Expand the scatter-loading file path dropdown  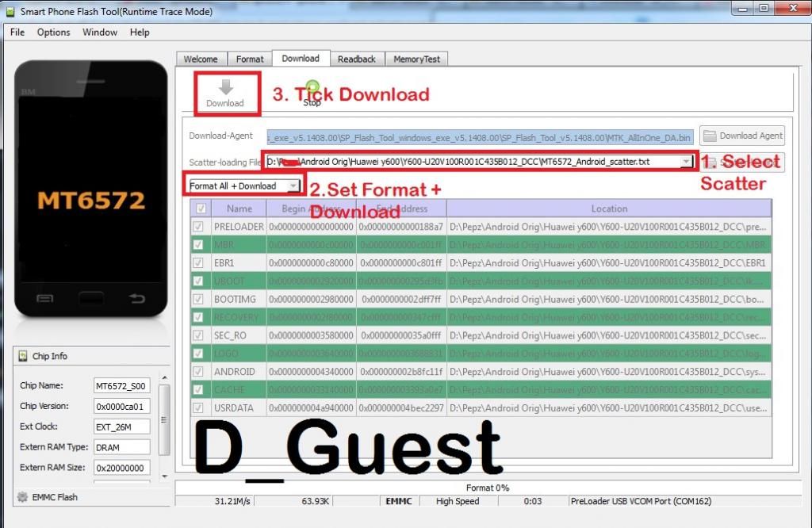point(685,162)
